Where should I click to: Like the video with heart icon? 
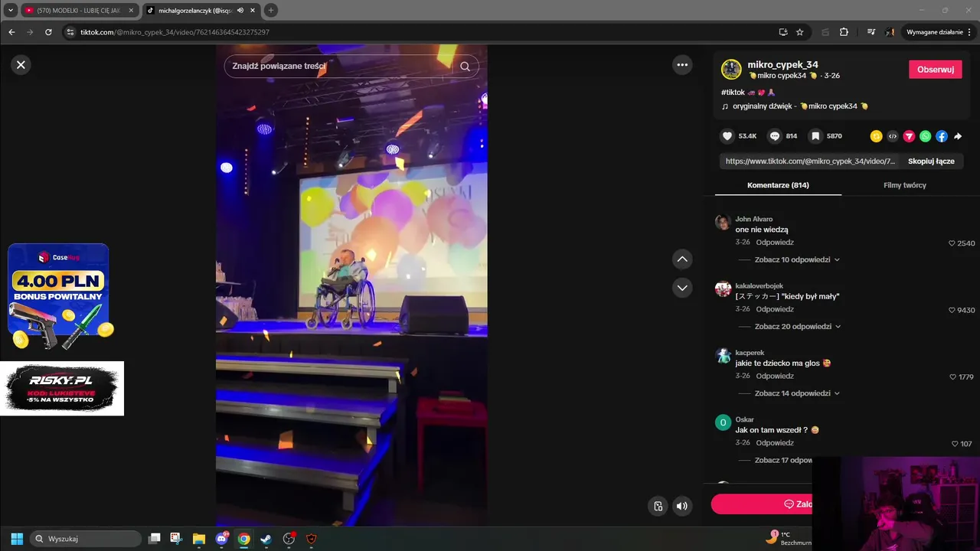[727, 136]
